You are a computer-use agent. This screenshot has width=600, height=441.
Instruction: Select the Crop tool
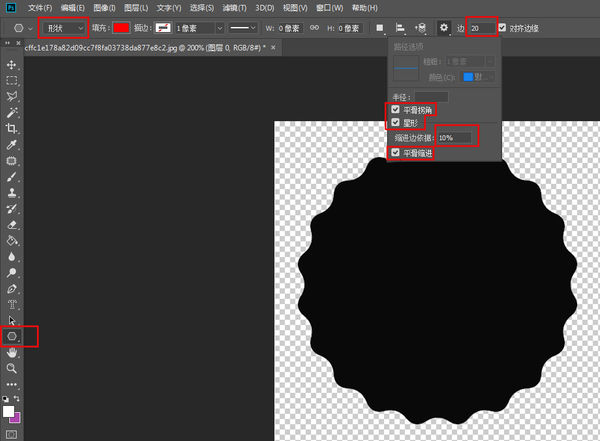11,128
